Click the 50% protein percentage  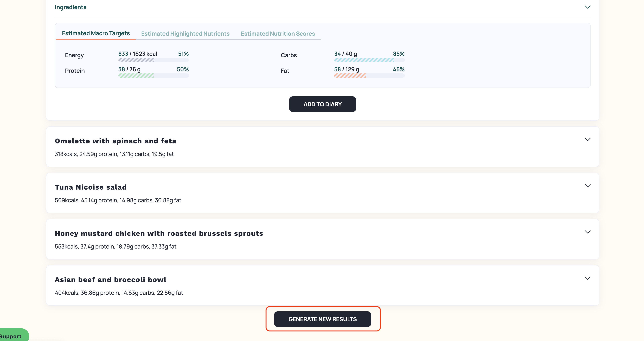[183, 69]
